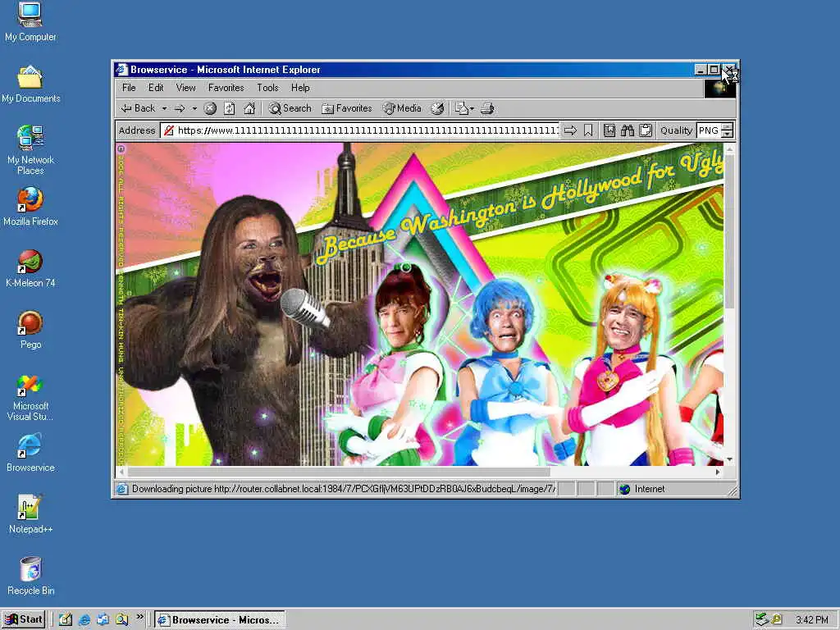
Task: Go to the Home page
Action: coord(249,108)
